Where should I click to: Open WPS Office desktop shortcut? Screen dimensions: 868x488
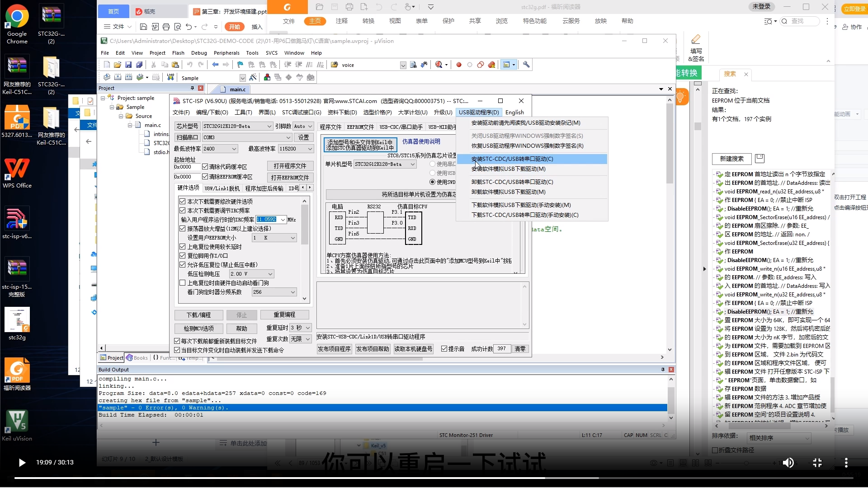[17, 173]
